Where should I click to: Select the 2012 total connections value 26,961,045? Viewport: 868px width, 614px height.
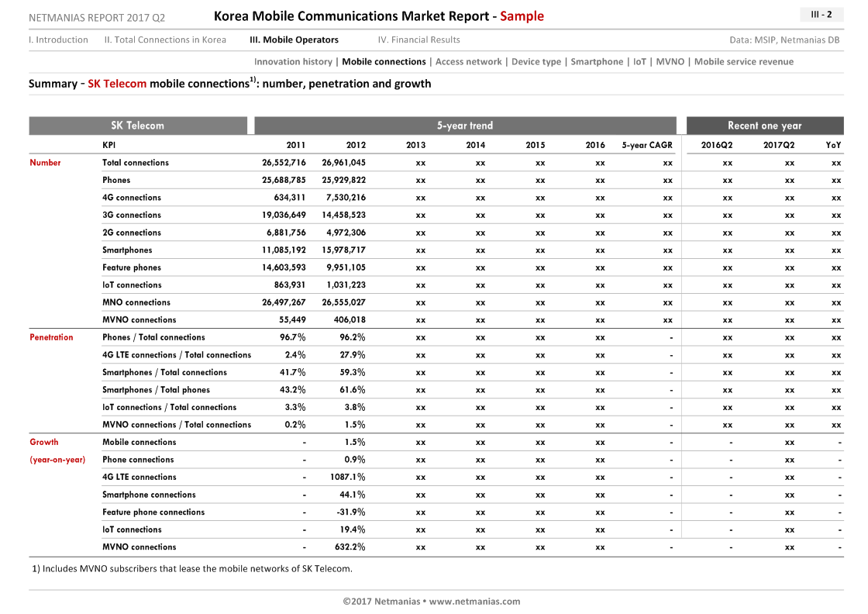pos(344,163)
